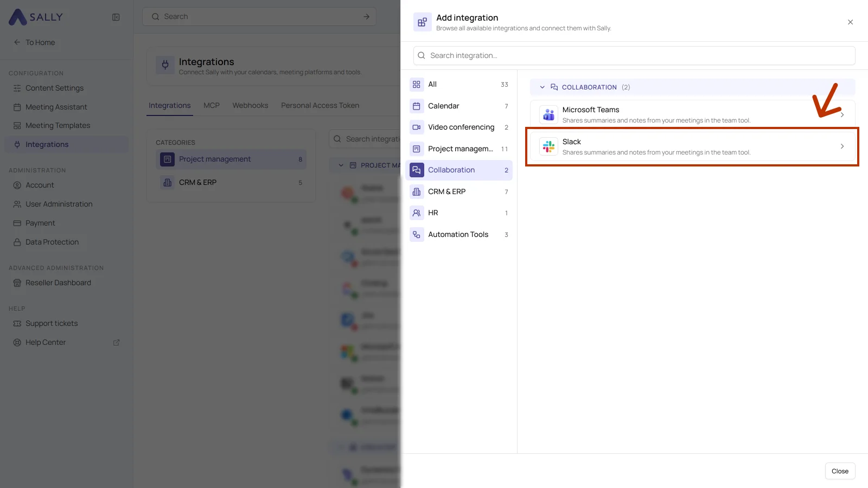This screenshot has height=488, width=868.
Task: Select Calendar category in dialog
Action: 459,106
